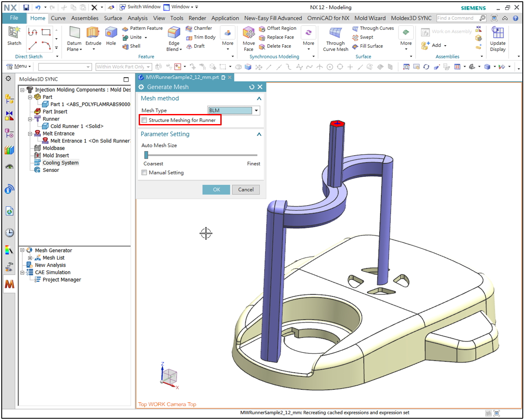Open the File menu

14,18
